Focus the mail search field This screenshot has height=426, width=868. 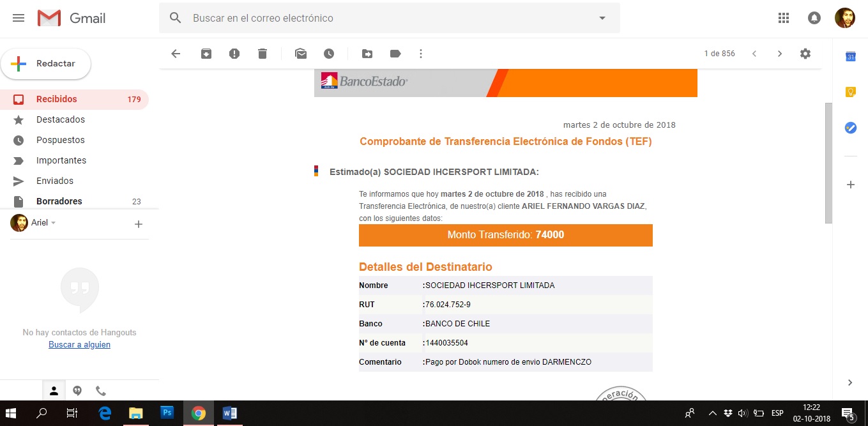[390, 19]
